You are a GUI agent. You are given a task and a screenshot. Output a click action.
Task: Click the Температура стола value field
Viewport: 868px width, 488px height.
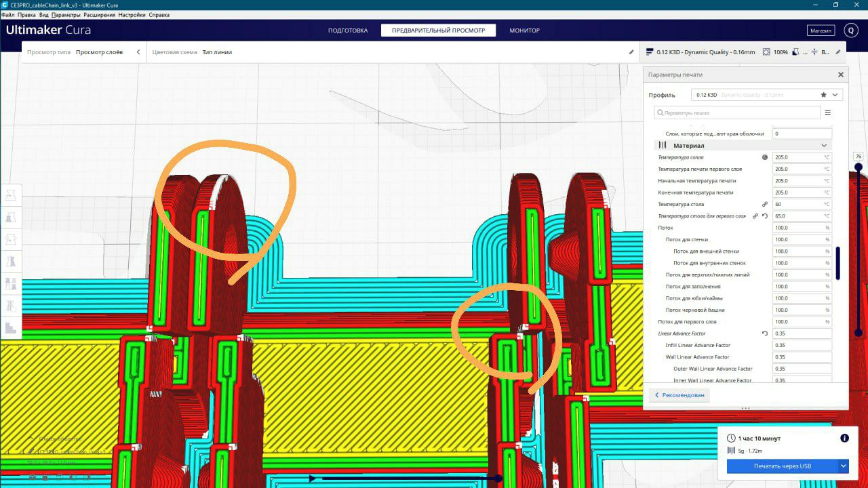click(802, 204)
